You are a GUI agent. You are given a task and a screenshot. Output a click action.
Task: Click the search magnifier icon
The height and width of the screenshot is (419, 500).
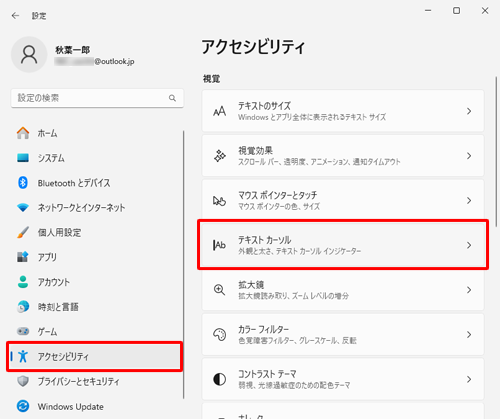pyautogui.click(x=172, y=98)
